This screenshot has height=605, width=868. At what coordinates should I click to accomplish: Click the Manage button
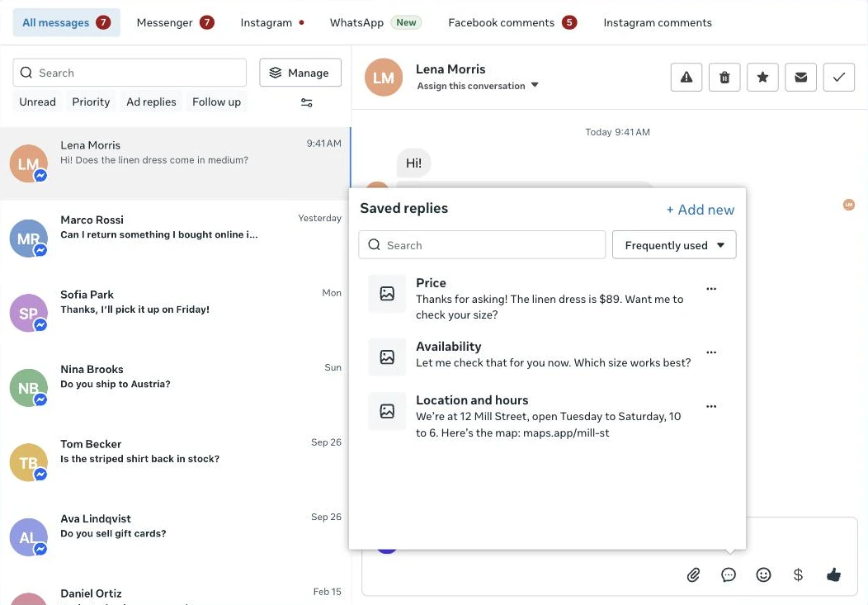(x=300, y=73)
